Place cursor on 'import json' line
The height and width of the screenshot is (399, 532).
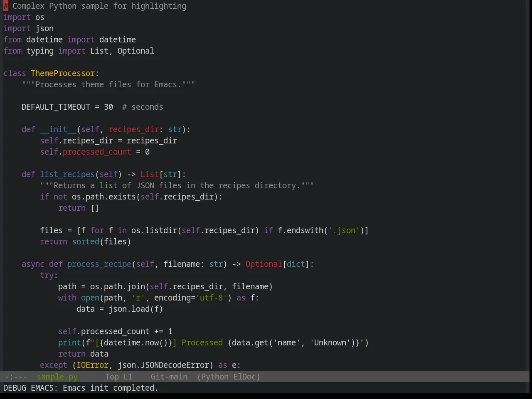click(x=28, y=28)
